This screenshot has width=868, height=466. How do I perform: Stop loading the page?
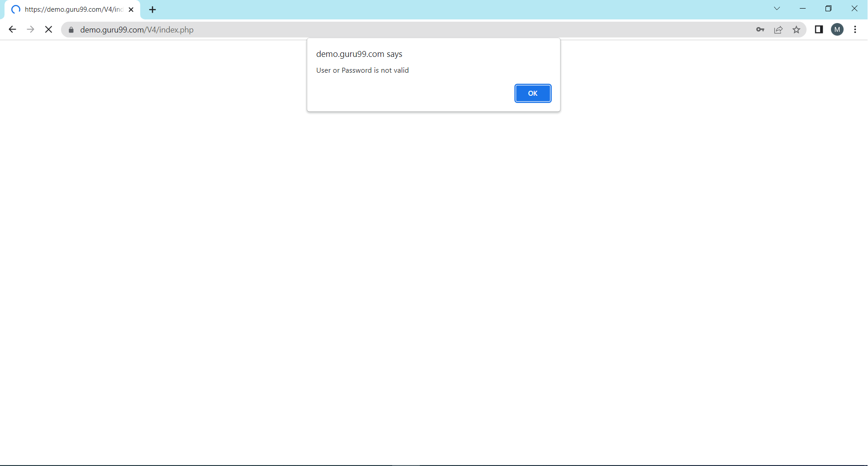pyautogui.click(x=48, y=29)
